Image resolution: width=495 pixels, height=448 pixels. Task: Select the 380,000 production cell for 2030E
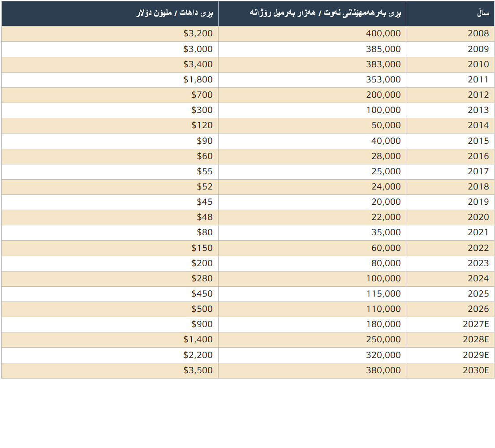[383, 370]
